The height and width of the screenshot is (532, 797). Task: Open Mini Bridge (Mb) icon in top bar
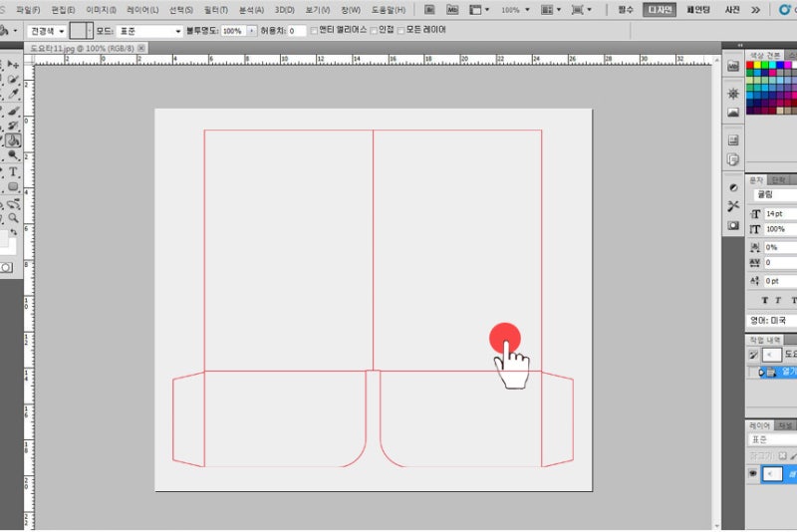[x=452, y=10]
